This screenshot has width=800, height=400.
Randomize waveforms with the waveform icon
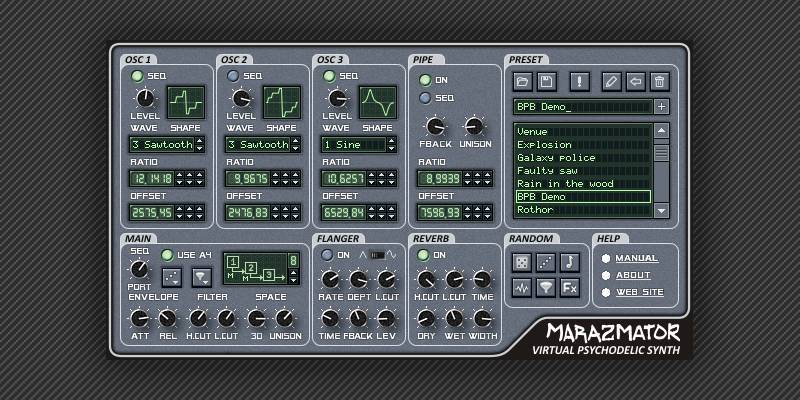[x=521, y=288]
